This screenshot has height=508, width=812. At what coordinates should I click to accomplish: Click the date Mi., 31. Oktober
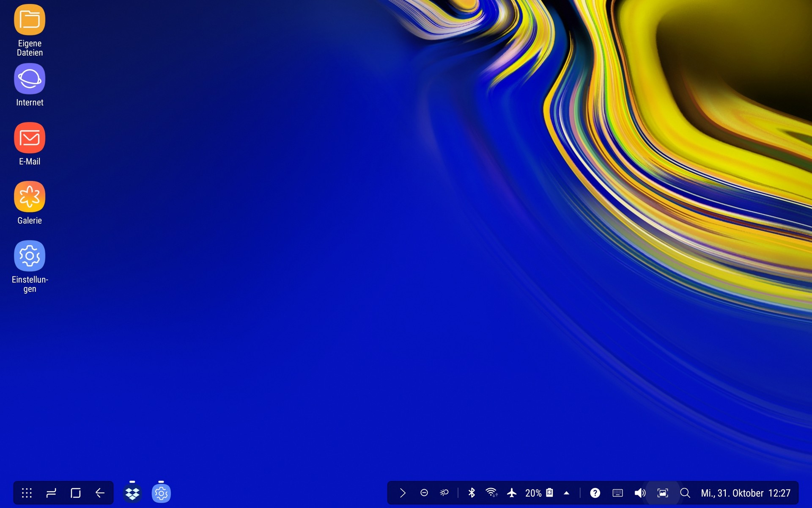732,493
